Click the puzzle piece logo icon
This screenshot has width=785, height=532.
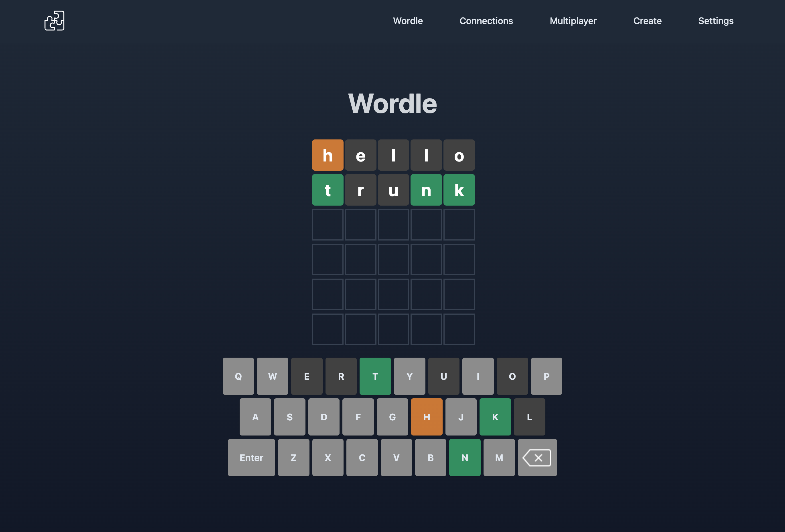tap(54, 21)
